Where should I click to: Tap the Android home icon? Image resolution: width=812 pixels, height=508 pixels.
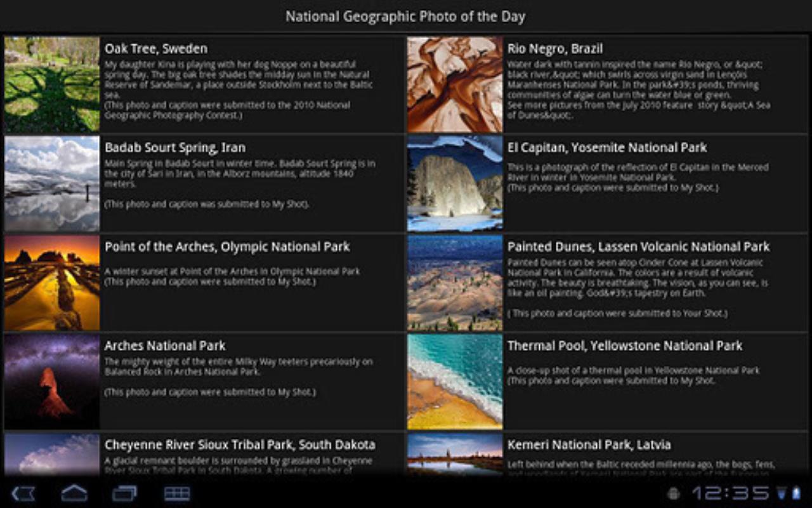74,493
